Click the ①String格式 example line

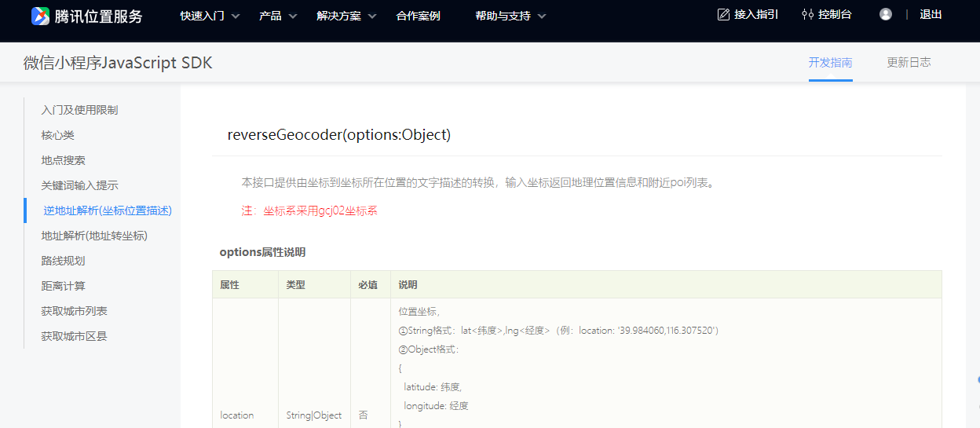558,331
